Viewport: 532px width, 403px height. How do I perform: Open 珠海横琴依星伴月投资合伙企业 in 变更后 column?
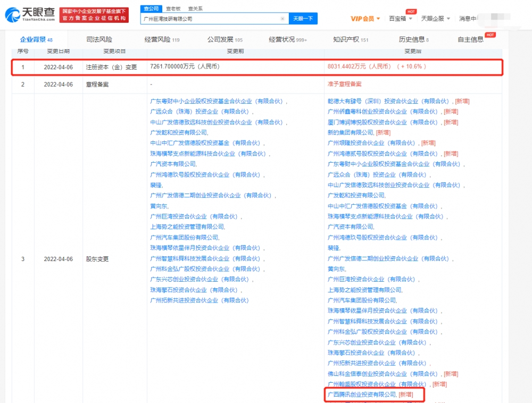pos(384,311)
